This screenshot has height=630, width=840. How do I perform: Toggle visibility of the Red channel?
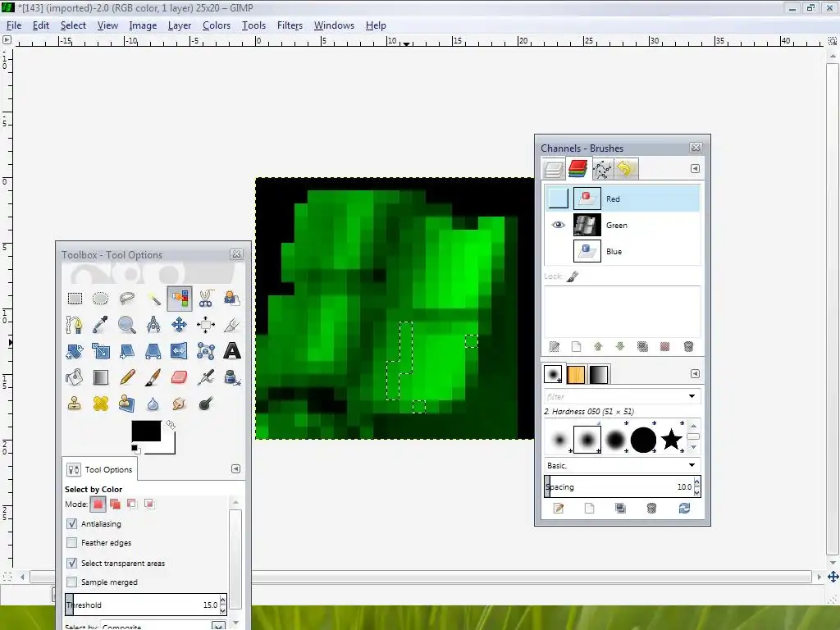pyautogui.click(x=558, y=199)
